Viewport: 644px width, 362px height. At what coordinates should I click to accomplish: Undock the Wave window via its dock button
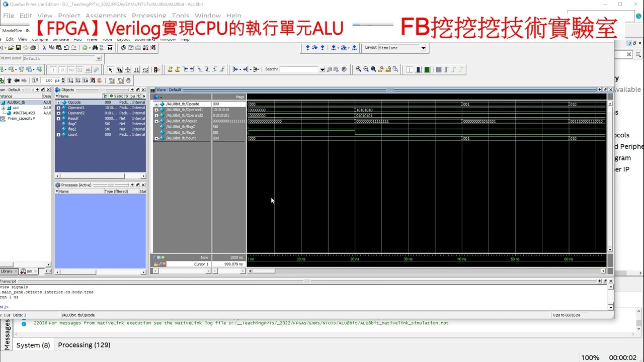click(x=605, y=89)
